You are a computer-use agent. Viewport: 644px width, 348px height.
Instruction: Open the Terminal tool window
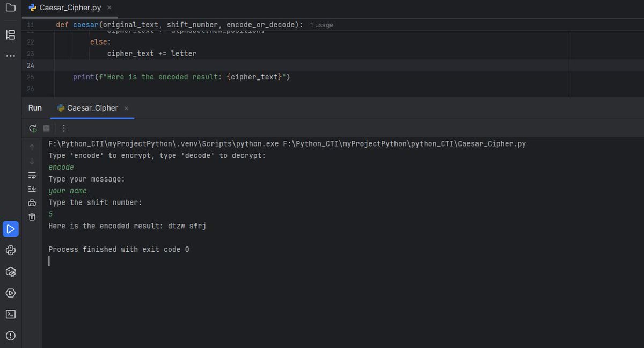[10, 314]
